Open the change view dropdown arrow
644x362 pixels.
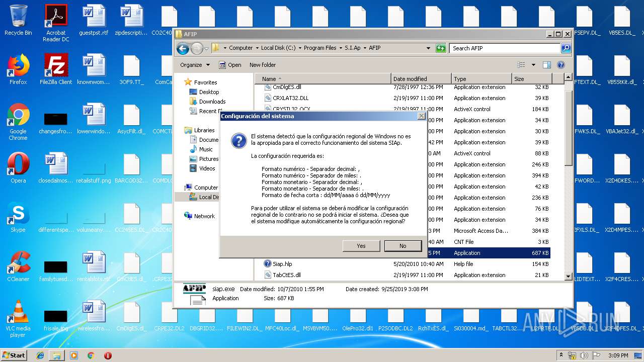pos(533,65)
